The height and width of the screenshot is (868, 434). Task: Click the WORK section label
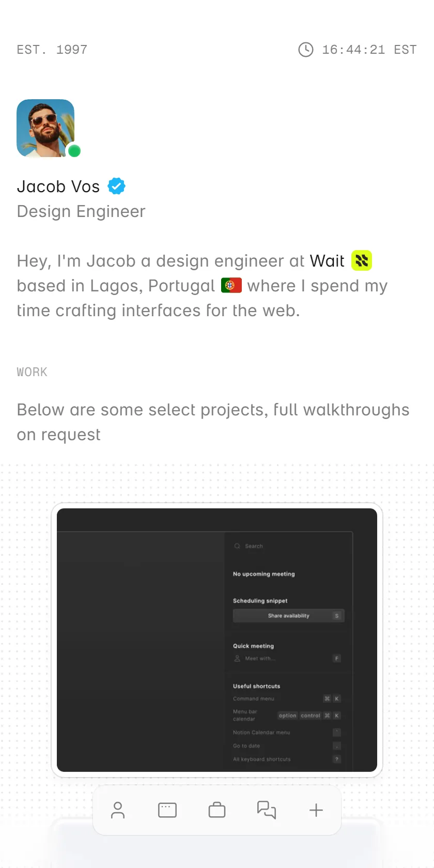pyautogui.click(x=32, y=372)
